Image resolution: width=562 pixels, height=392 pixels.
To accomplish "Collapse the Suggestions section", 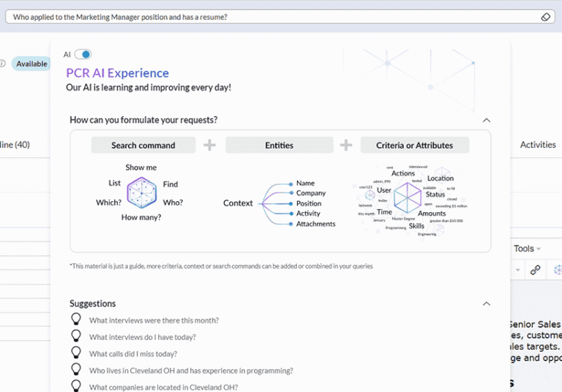I will tap(487, 304).
